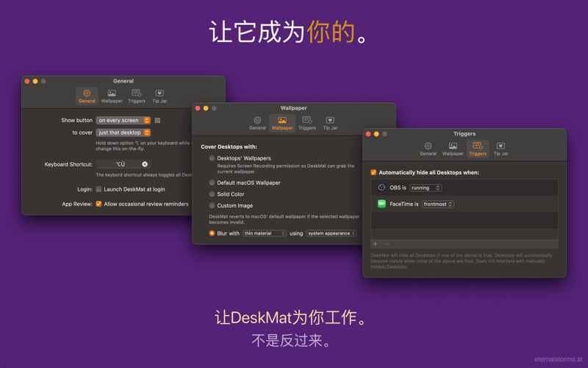Click General gear icon in Wallpaper window
Image resolution: width=588 pixels, height=368 pixels.
tap(257, 120)
